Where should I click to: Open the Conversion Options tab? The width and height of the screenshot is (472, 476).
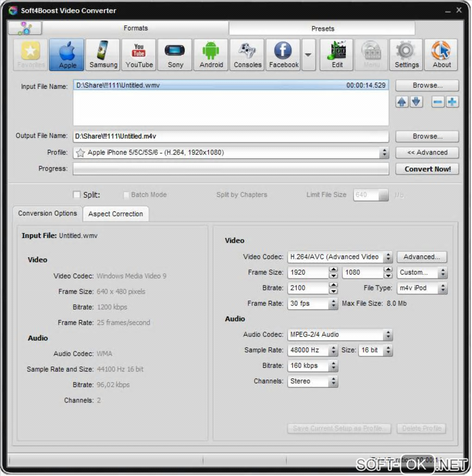(x=47, y=213)
